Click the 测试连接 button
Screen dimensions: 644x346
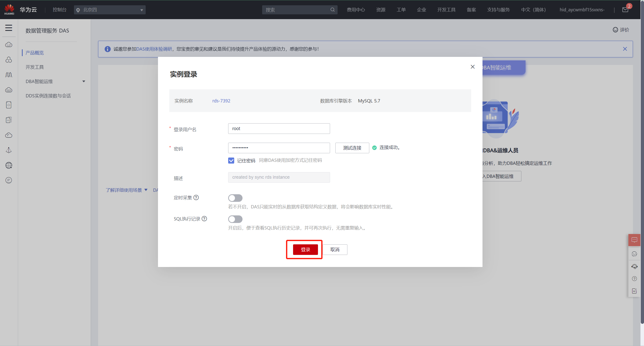pyautogui.click(x=352, y=148)
